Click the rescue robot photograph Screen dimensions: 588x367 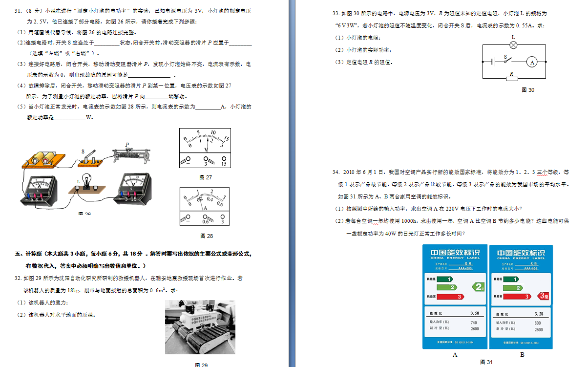coord(200,327)
